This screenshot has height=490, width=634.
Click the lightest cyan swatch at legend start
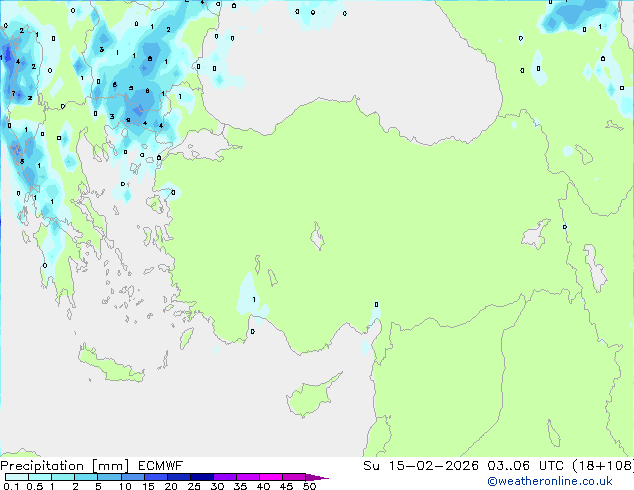(14, 477)
